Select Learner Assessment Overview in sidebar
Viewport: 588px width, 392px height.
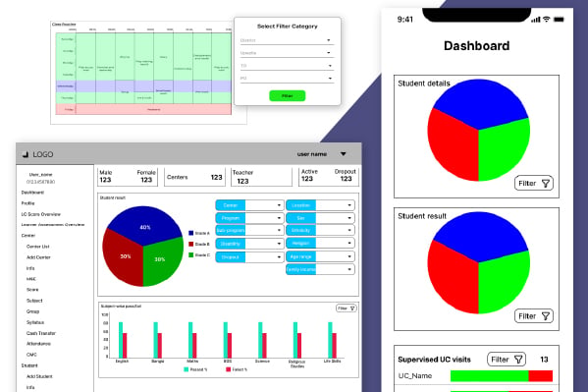click(53, 225)
